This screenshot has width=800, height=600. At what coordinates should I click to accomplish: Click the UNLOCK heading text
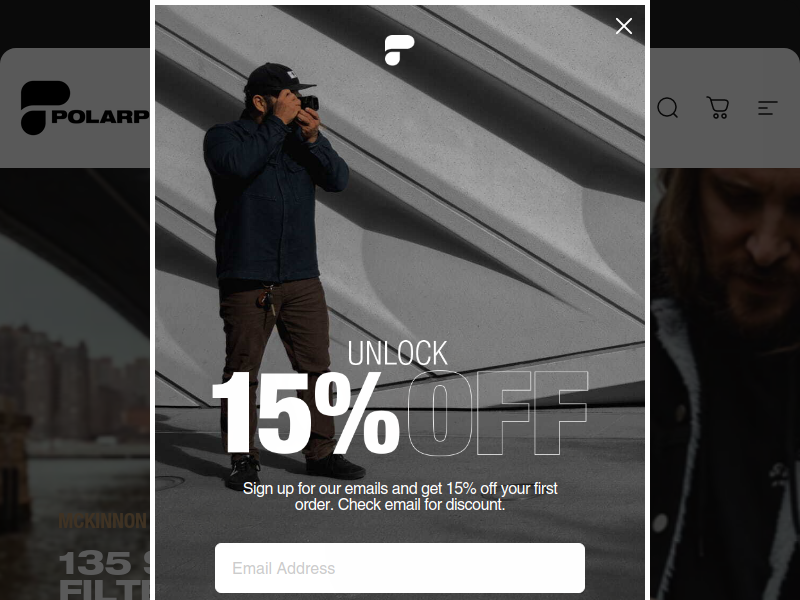tap(397, 353)
